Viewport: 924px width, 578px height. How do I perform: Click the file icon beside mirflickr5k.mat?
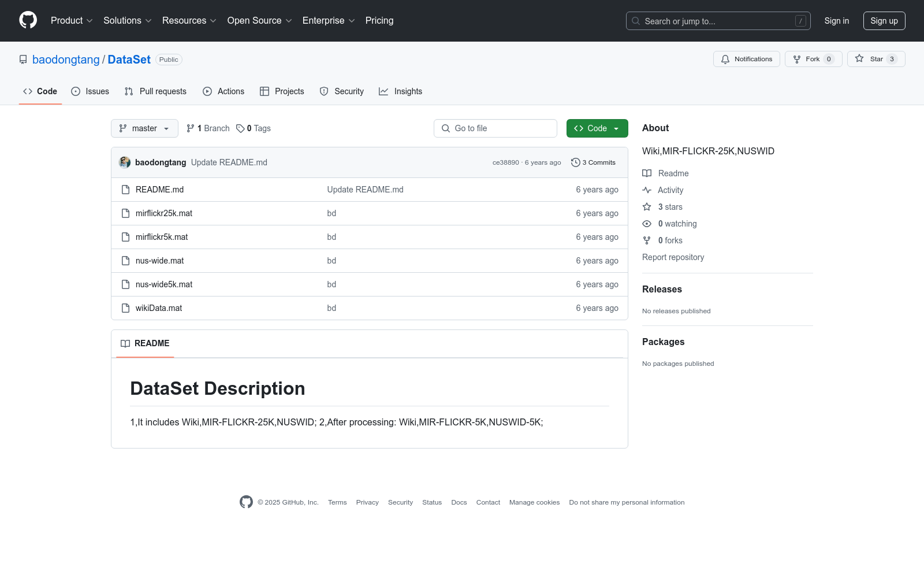point(125,237)
